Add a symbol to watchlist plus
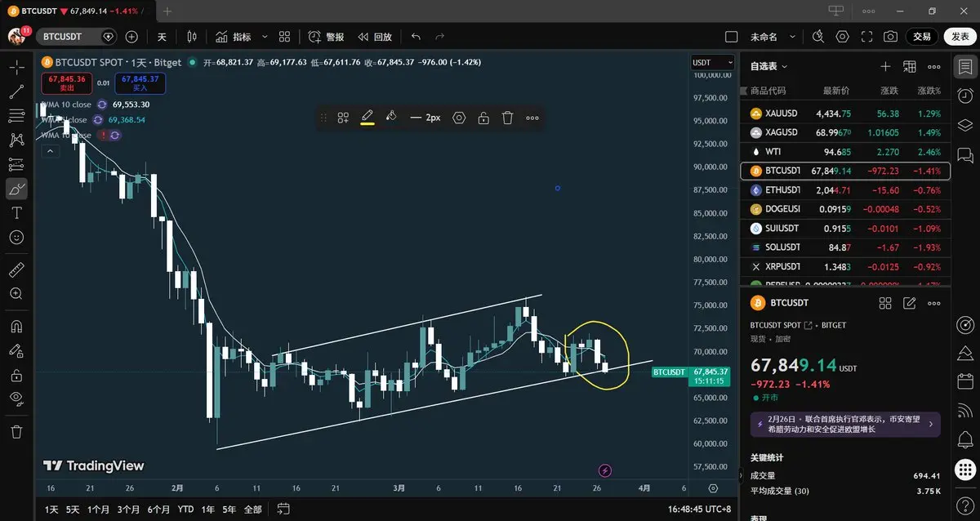 coord(885,66)
